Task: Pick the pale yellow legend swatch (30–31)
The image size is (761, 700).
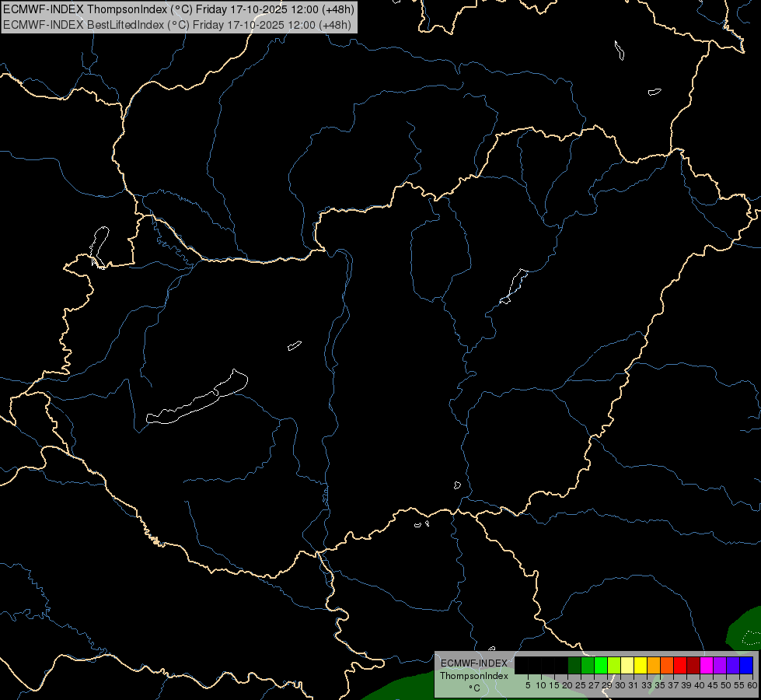Action: 627,665
